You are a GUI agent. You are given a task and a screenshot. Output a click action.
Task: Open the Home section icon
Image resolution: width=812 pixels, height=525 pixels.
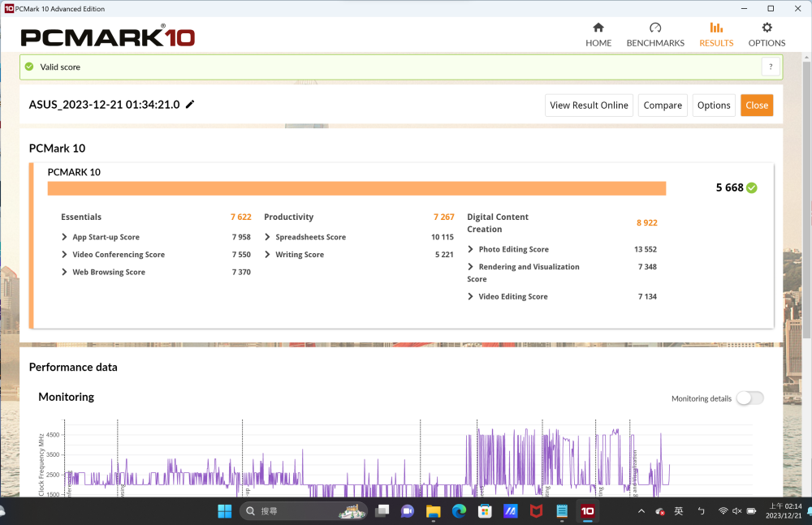598,28
